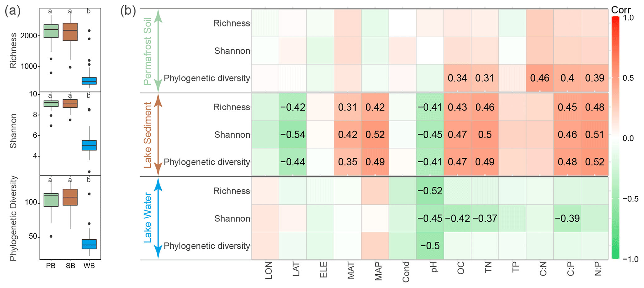Click the vertical Lake Sediment group label
The height and width of the screenshot is (288, 644).
point(148,135)
